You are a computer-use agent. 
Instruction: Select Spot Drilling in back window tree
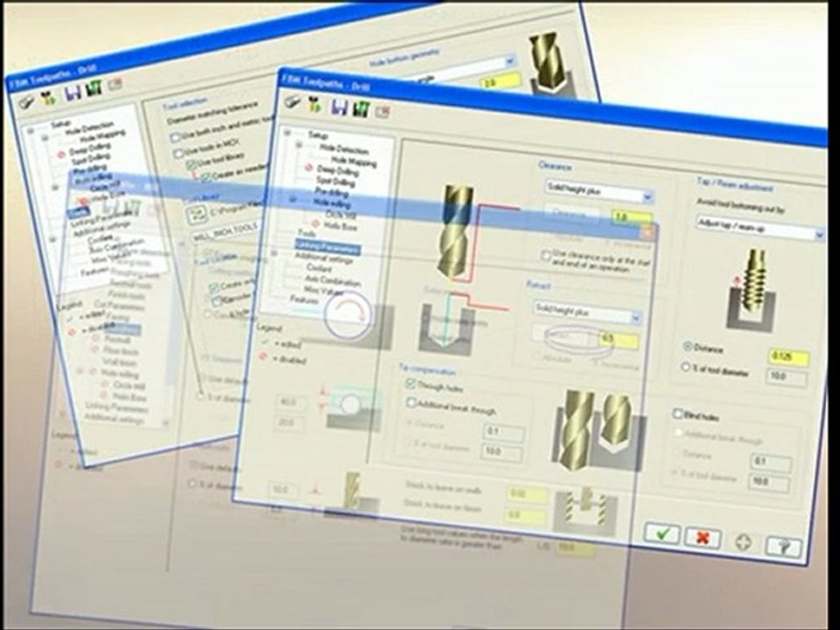pos(90,159)
